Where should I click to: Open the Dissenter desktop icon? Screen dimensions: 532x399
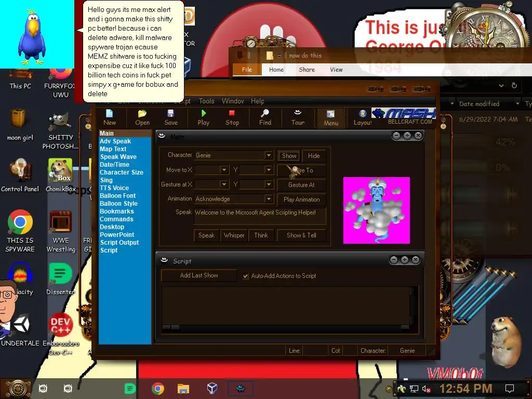(x=61, y=279)
